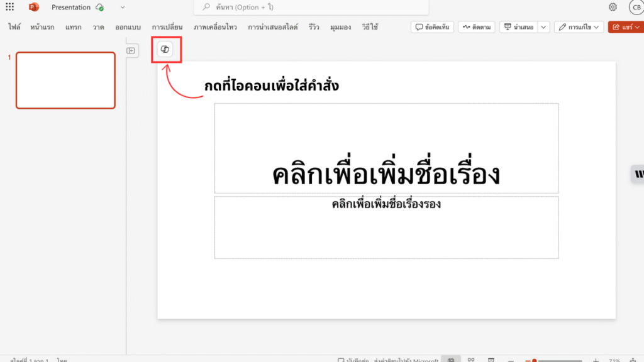Collapse the slide thumbnail pane

click(131, 50)
